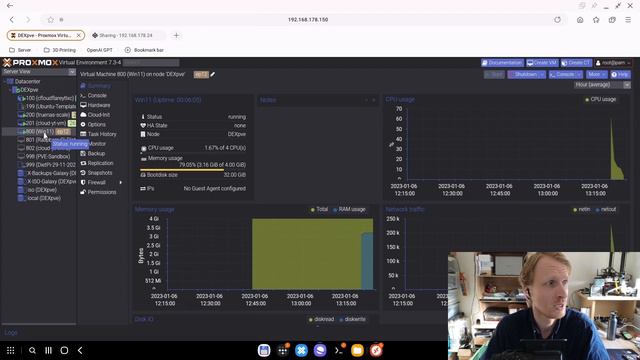This screenshot has height=360, width=640.
Task: Open the Server bookmarks folder
Action: click(x=20, y=50)
